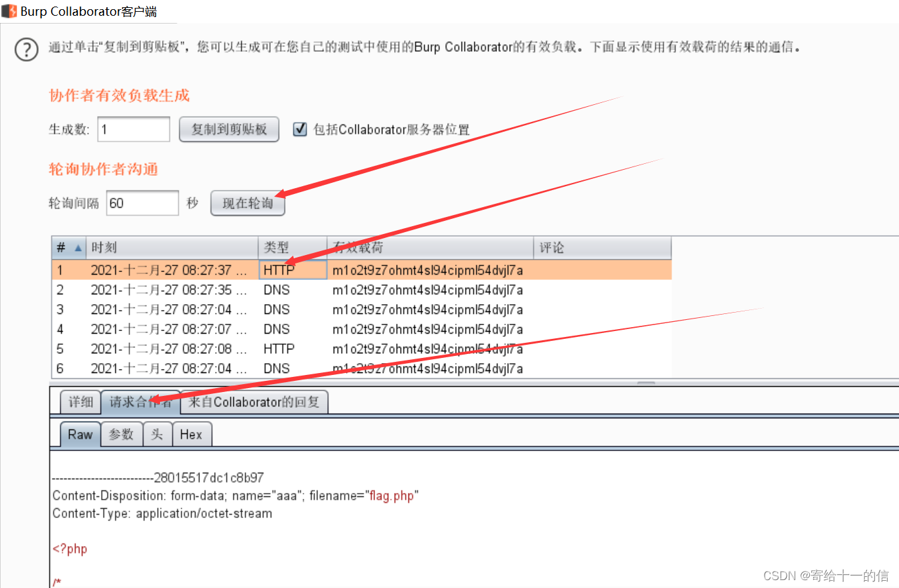Viewport: 899px width, 588px height.
Task: Switch to the 参数 view tab
Action: 121,435
